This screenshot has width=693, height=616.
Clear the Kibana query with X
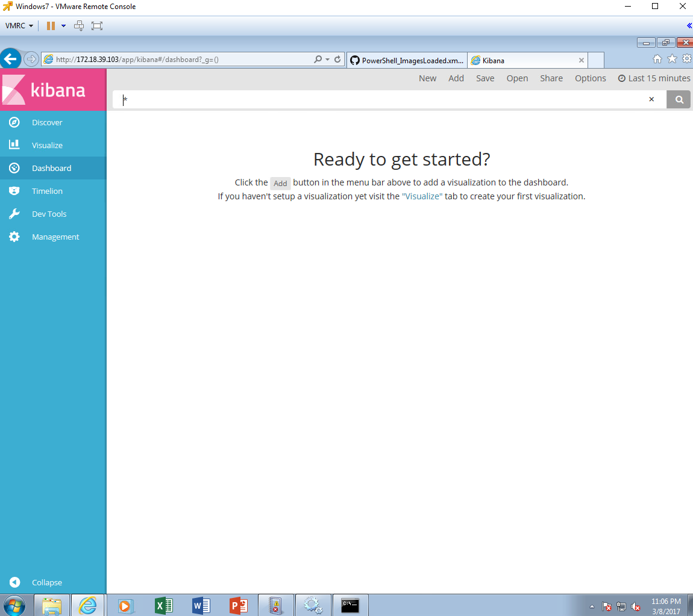coord(651,99)
